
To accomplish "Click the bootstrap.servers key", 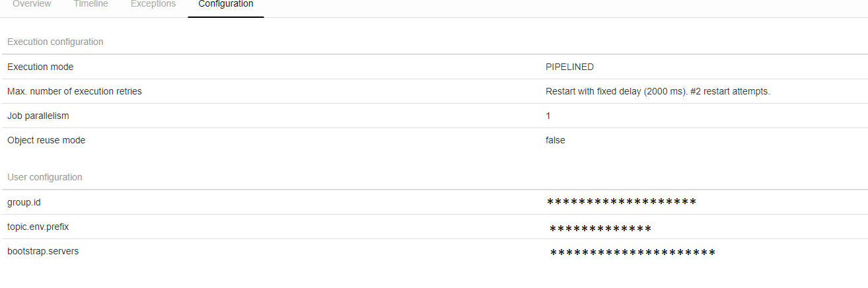I will pyautogui.click(x=43, y=251).
